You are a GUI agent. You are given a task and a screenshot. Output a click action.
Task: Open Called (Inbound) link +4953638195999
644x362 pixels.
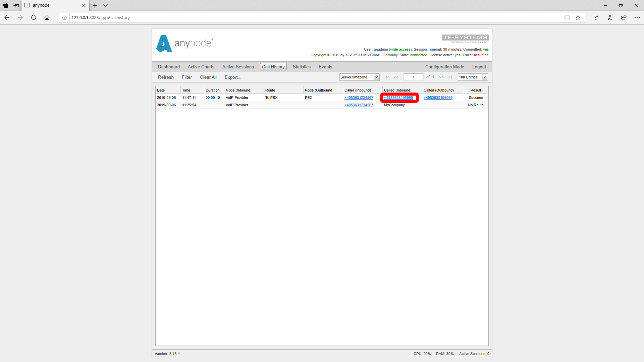[x=398, y=98]
